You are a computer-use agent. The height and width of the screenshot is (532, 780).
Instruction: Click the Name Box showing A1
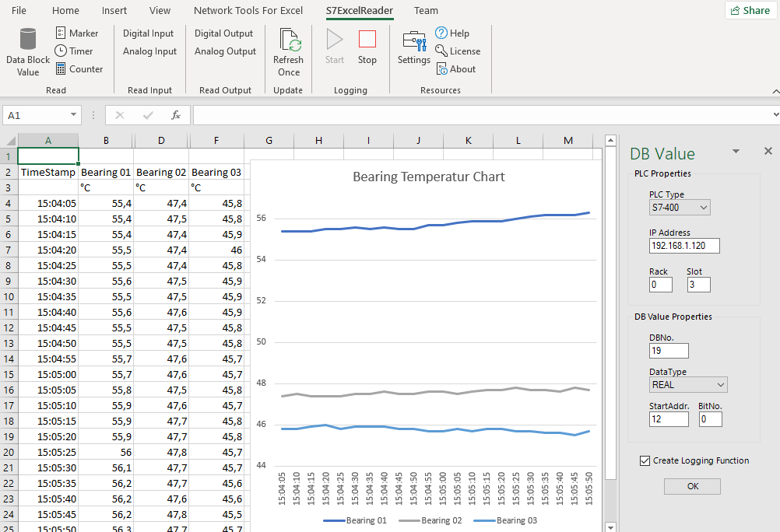(x=35, y=115)
